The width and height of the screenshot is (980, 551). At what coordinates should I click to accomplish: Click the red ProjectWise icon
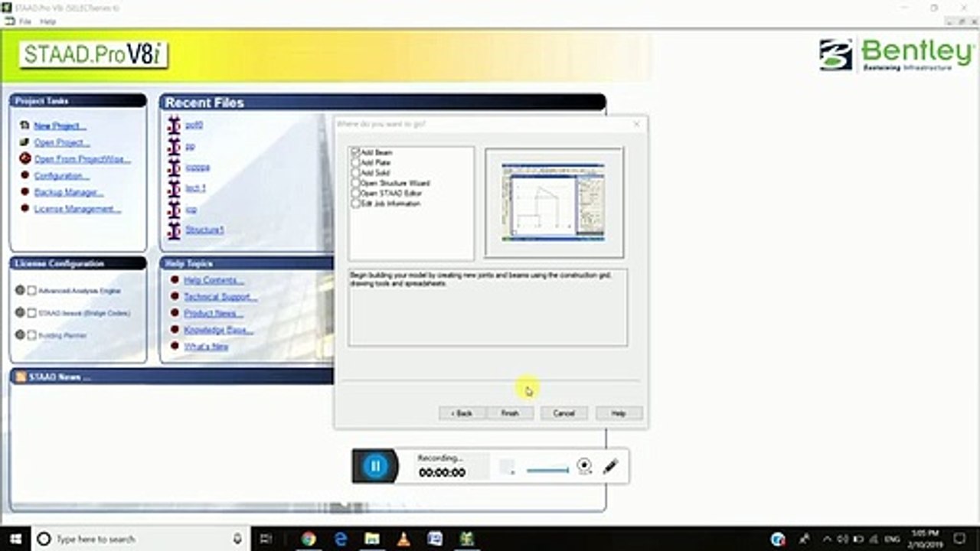point(24,159)
